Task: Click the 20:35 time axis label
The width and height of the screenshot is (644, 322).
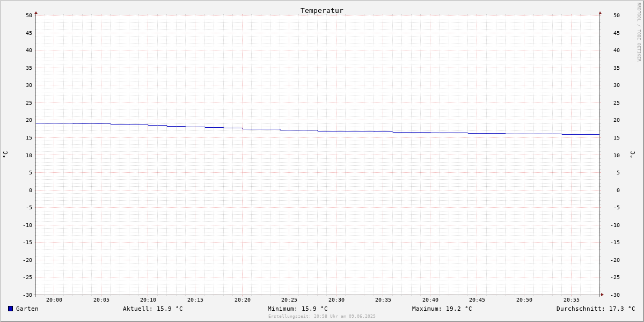Action: coord(383,300)
